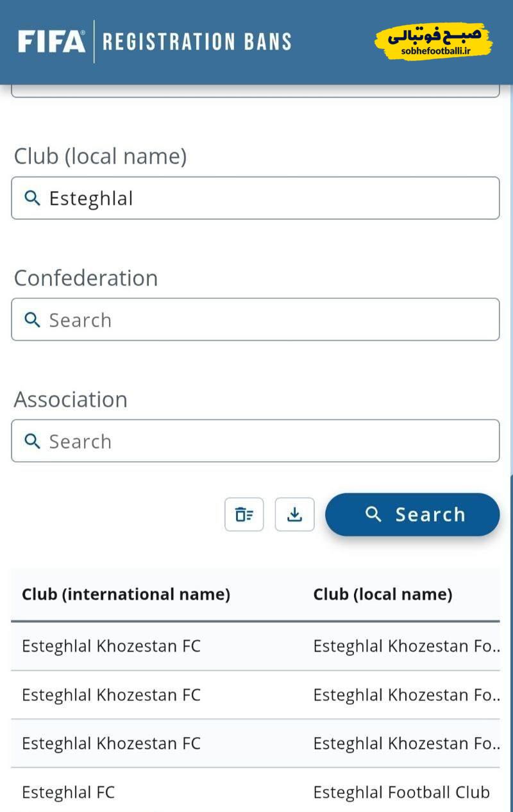The height and width of the screenshot is (812, 513).
Task: Select the Esteghlal FC table row
Action: (x=68, y=792)
